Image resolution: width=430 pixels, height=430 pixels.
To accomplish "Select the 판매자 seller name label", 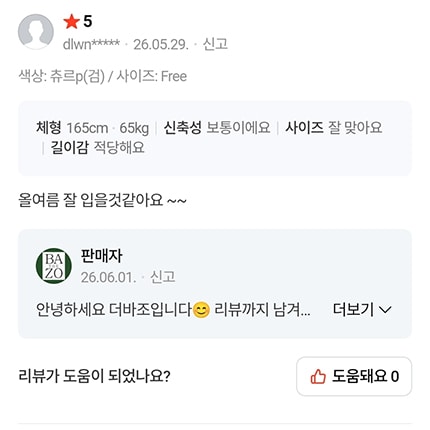I will 102,256.
